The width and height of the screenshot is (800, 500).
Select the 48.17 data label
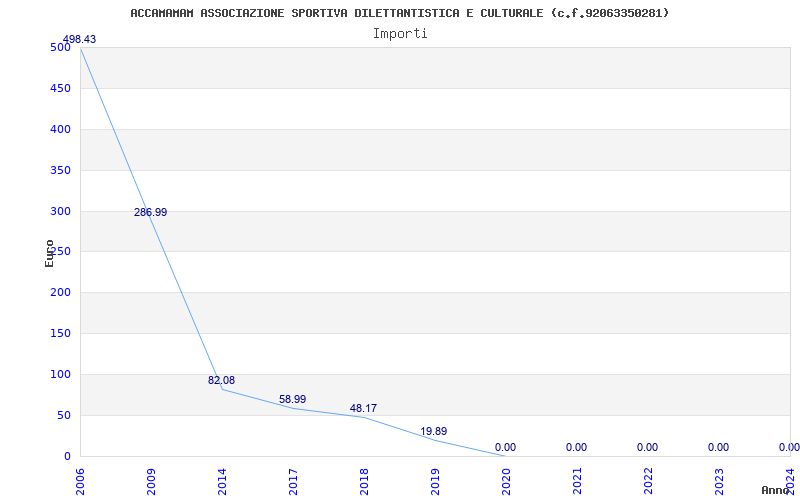[363, 408]
